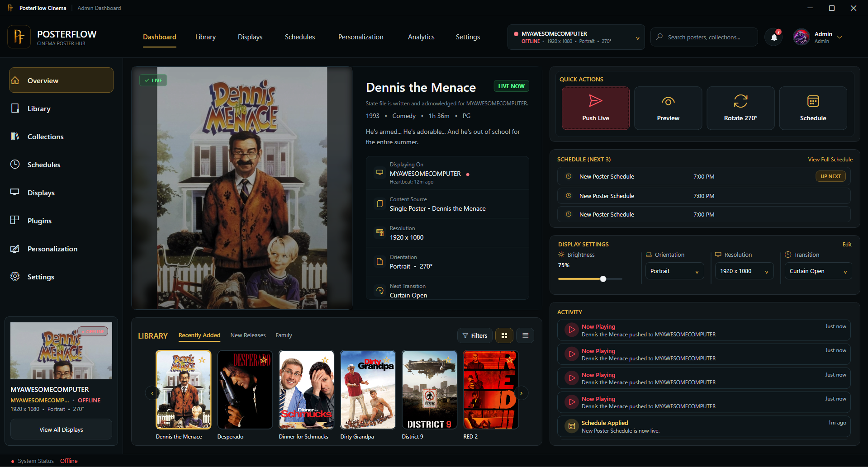Select District 9 poster thumbnail
Image resolution: width=868 pixels, height=467 pixels.
tap(429, 390)
